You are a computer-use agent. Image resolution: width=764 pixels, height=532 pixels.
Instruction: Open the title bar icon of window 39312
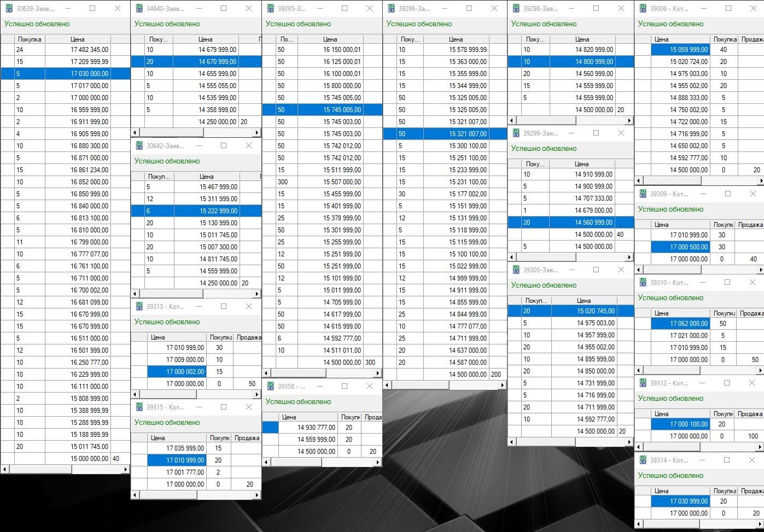point(642,383)
